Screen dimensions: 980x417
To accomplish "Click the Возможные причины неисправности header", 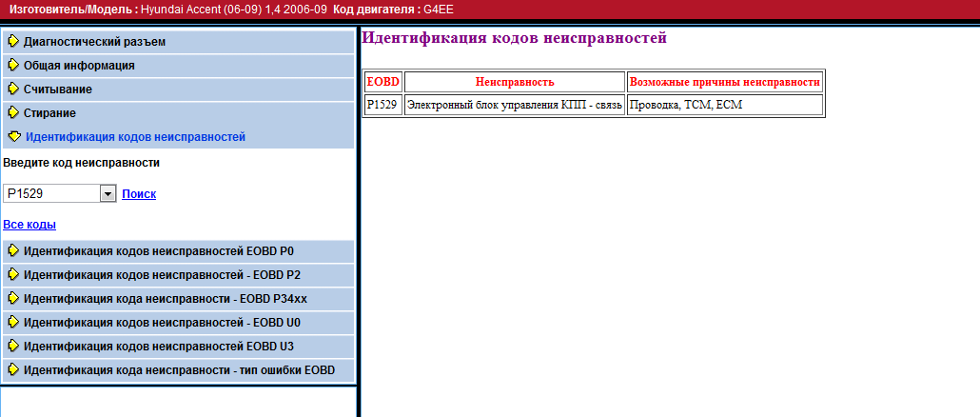I will coord(725,82).
